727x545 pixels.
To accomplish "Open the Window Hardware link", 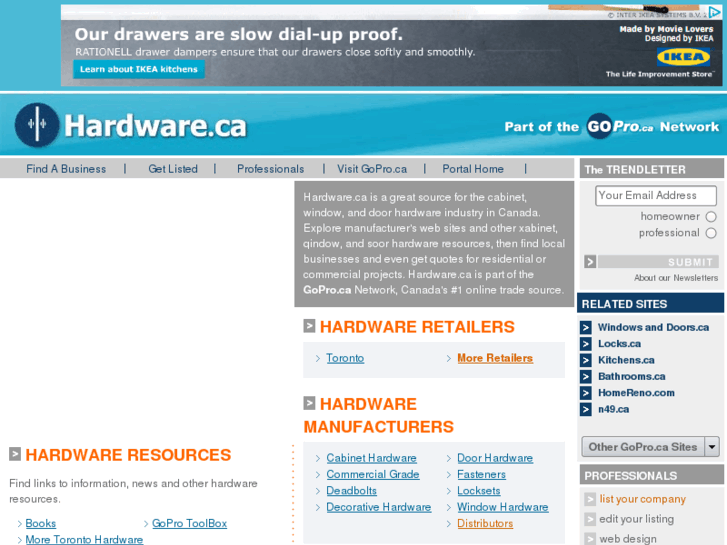I will click(x=503, y=507).
